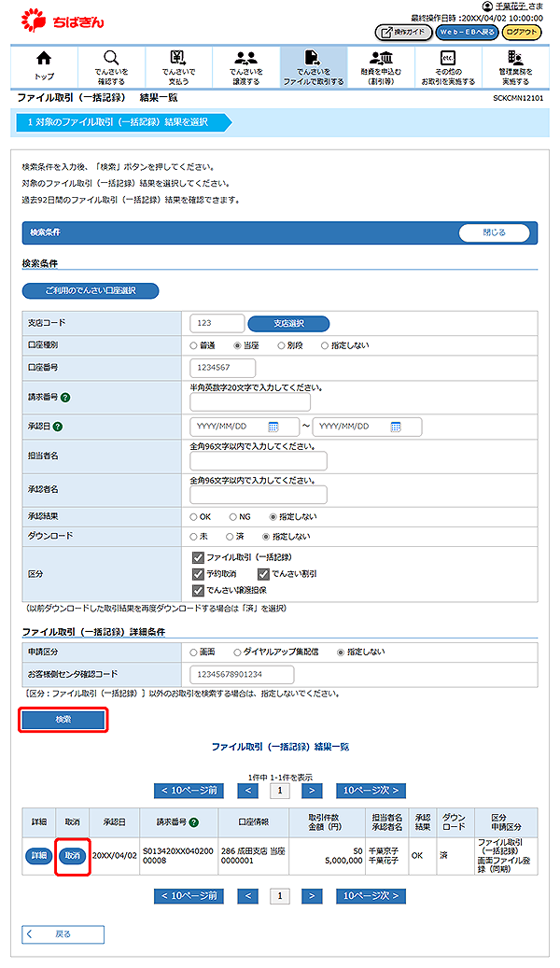Image resolution: width=560 pixels, height=968 pixels.
Task: Select 未 for ダウンロード
Action: pyautogui.click(x=193, y=537)
